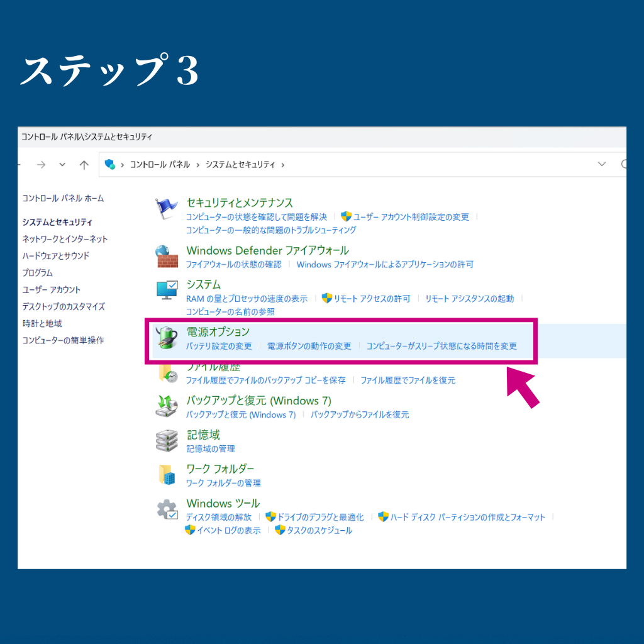Click the forward navigation arrow
The image size is (644, 644).
click(x=41, y=165)
